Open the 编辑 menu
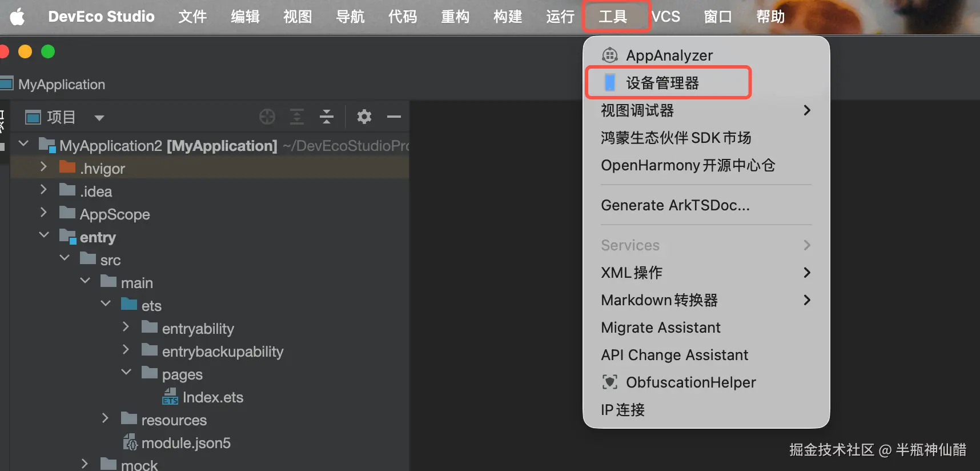 (x=245, y=17)
